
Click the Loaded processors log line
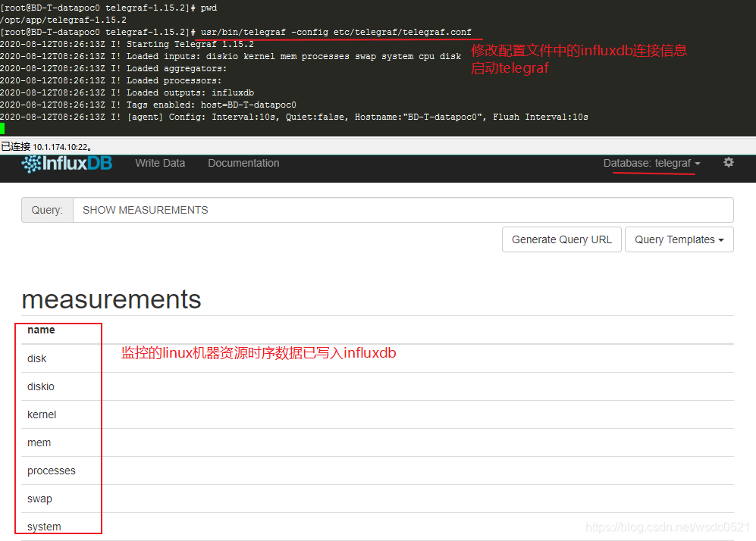111,80
